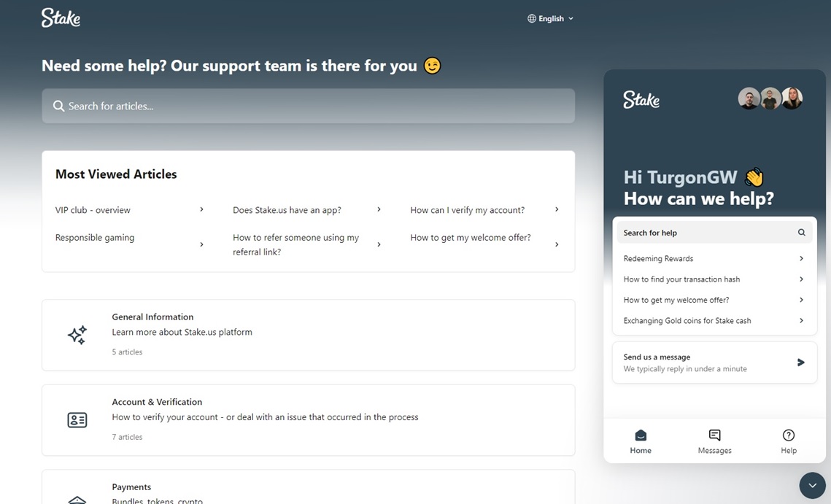The width and height of the screenshot is (831, 504).
Task: Collapse the chat widget with the round launcher button
Action: pyautogui.click(x=813, y=486)
